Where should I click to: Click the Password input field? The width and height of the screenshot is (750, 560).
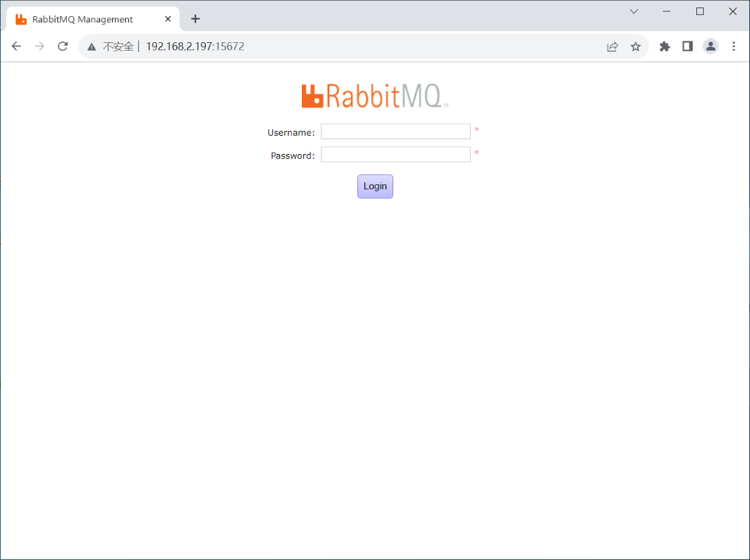395,154
